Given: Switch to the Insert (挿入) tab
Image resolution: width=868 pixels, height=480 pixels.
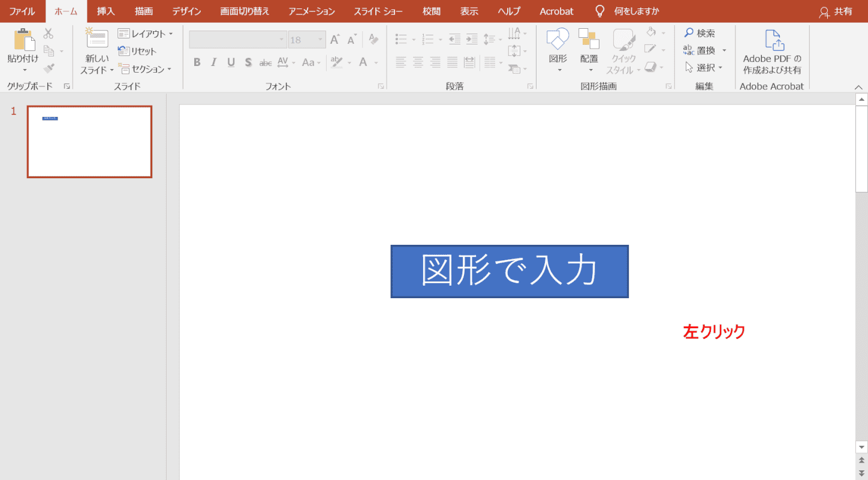Looking at the screenshot, I should 106,11.
